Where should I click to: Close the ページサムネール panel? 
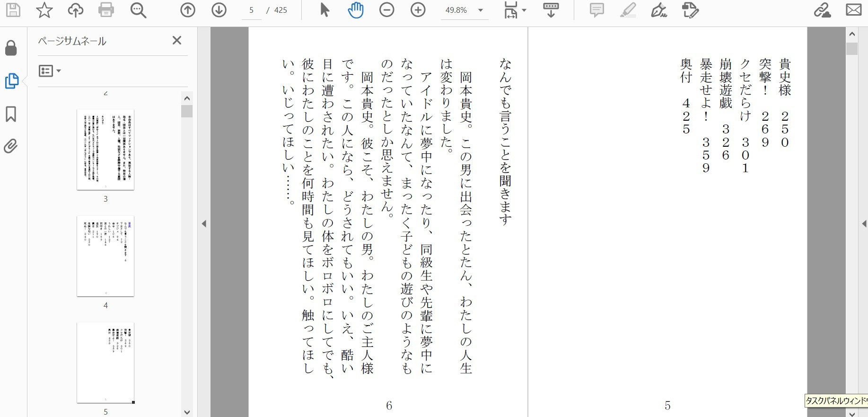[x=177, y=40]
